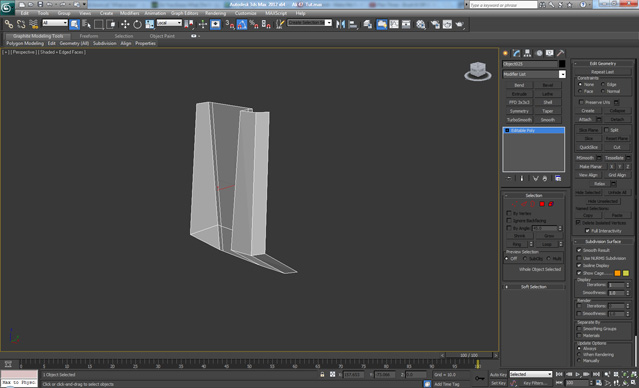
Task: Open the key mode Selected dropdown
Action: 530,374
